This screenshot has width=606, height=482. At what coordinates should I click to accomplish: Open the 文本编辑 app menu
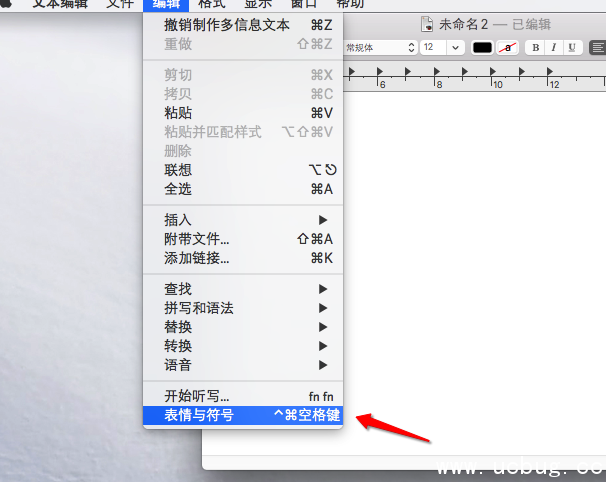click(x=60, y=4)
